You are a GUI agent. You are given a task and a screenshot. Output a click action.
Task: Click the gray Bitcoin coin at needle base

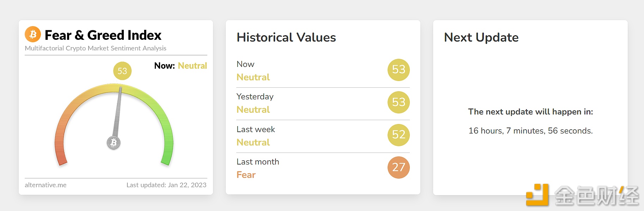114,143
